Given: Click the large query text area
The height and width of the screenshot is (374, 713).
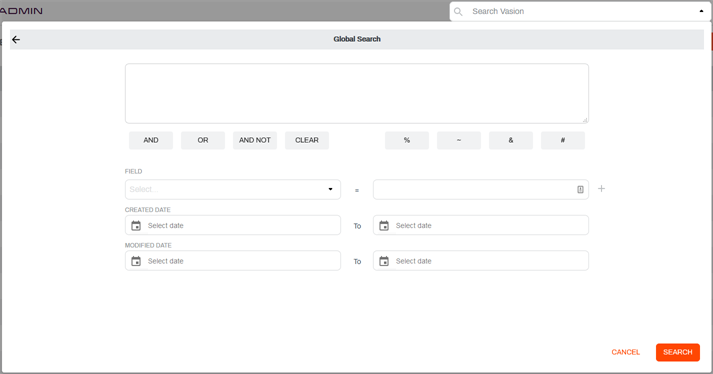Looking at the screenshot, I should [x=357, y=93].
